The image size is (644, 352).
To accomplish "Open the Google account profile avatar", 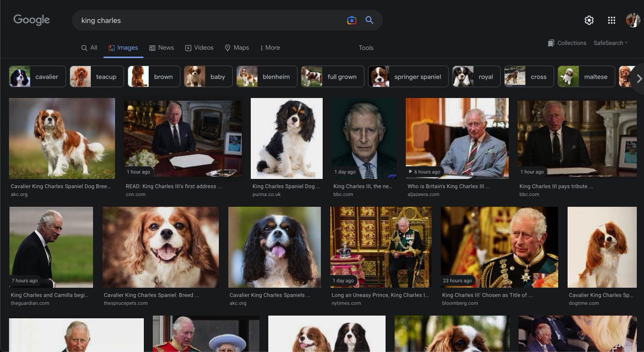I will click(633, 20).
